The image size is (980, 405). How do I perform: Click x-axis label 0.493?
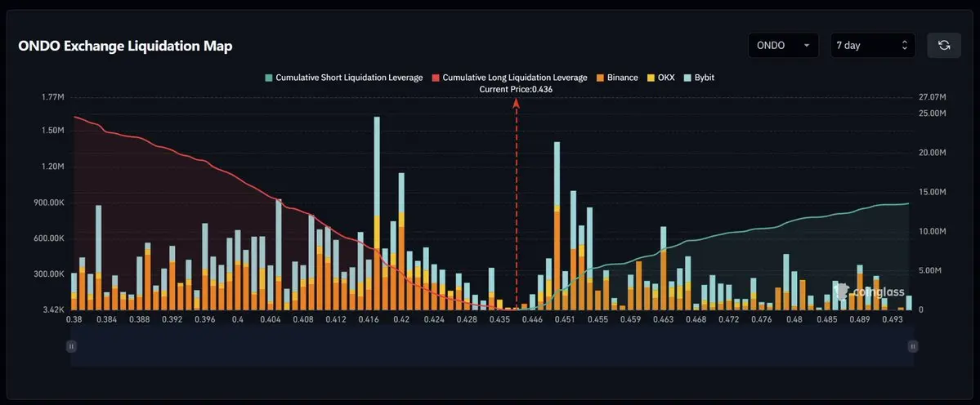893,319
